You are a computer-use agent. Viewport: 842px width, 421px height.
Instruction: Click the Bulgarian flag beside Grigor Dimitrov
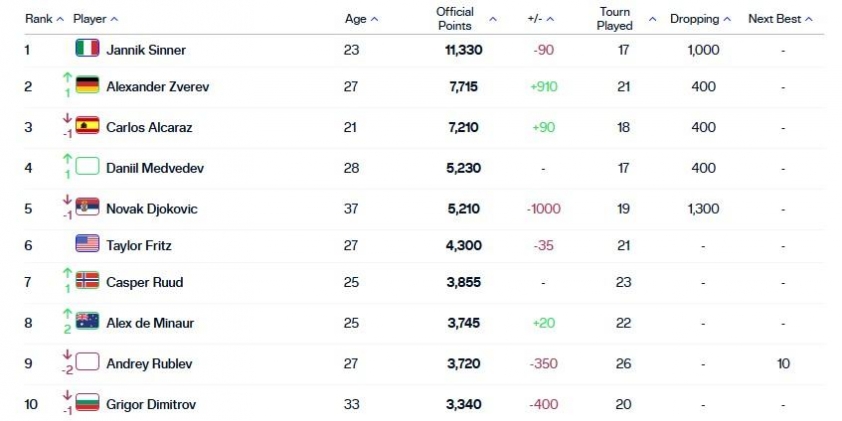tap(87, 402)
